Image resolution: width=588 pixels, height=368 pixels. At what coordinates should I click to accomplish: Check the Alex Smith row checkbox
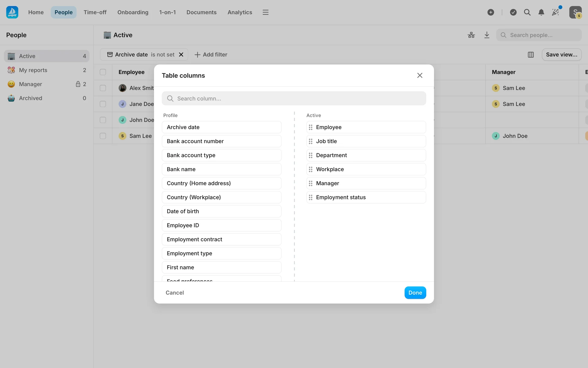(103, 88)
